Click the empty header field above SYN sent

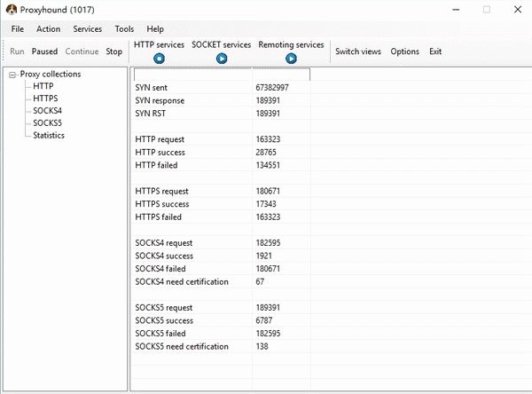coord(222,75)
